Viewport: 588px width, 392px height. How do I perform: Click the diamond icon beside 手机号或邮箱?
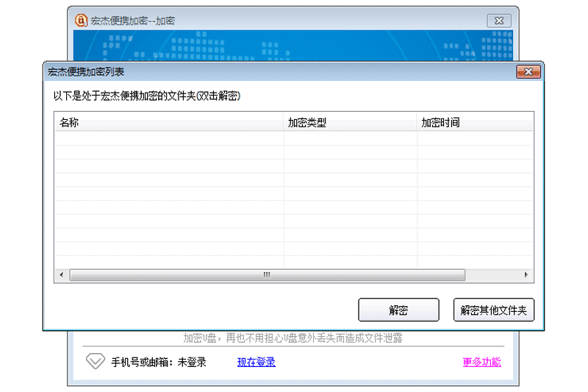96,361
